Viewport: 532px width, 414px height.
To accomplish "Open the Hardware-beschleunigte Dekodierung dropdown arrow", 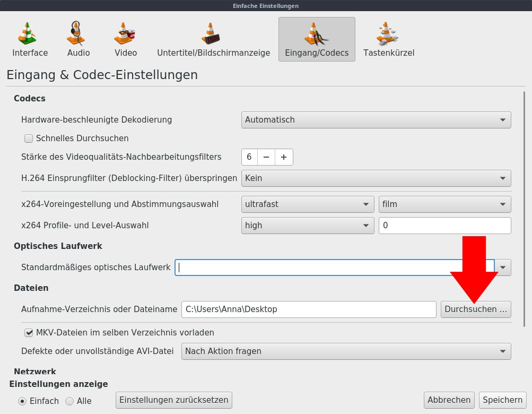I will click(502, 120).
